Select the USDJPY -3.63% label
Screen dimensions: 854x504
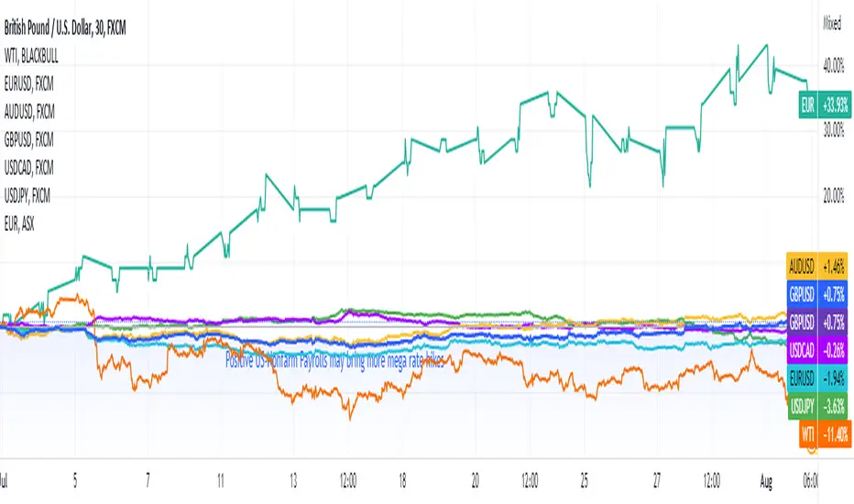pyautogui.click(x=817, y=406)
